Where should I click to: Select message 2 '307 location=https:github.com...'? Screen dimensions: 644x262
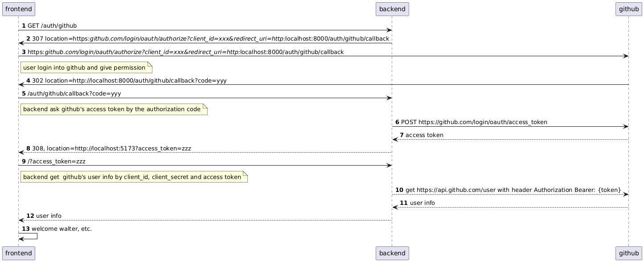point(208,39)
